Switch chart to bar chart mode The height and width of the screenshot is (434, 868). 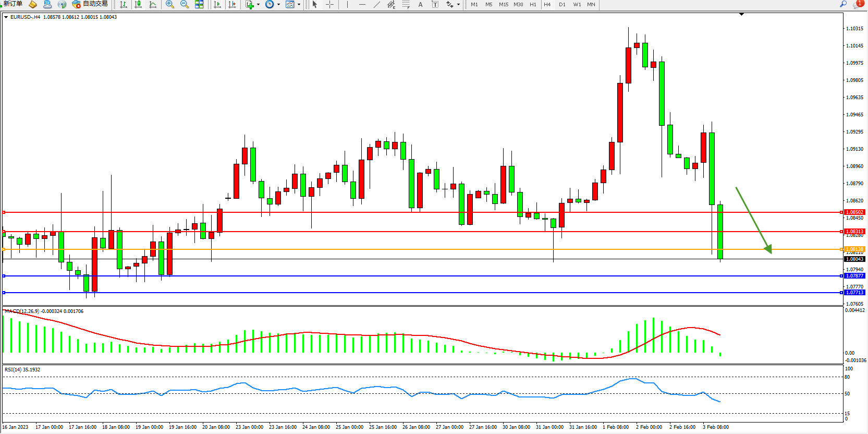(x=124, y=5)
